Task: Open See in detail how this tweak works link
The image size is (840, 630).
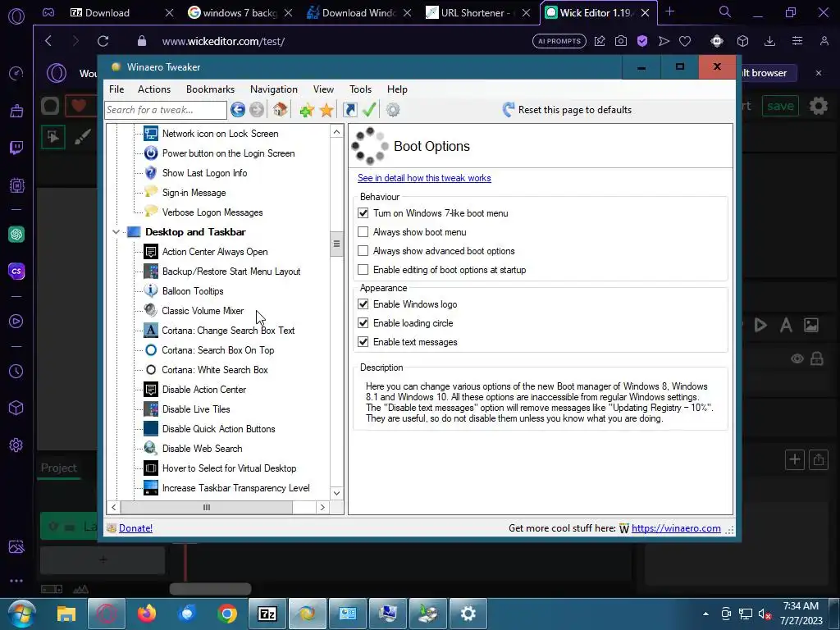Action: click(x=424, y=178)
